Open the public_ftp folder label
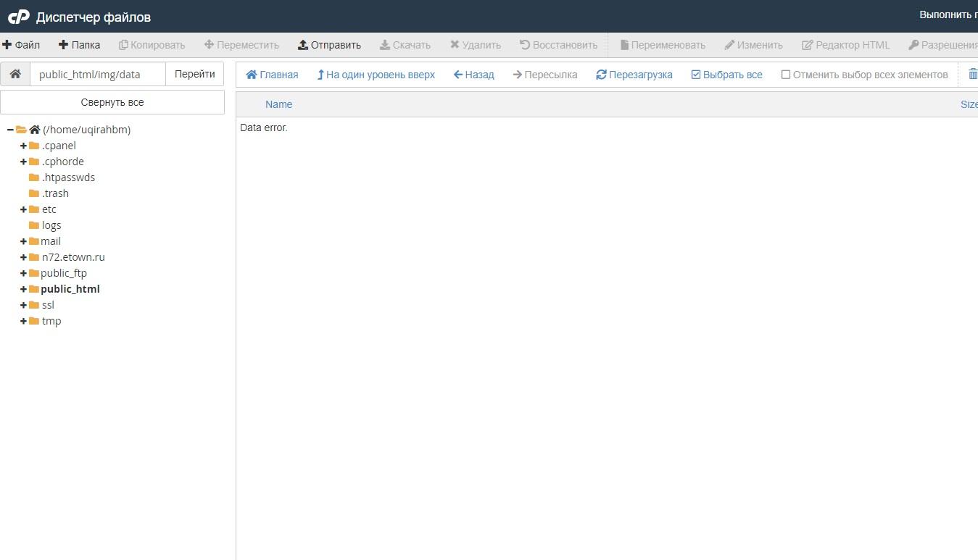The image size is (978, 560). (x=64, y=273)
